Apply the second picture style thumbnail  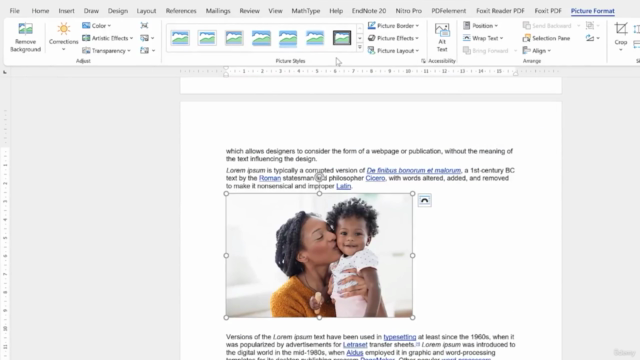207,38
